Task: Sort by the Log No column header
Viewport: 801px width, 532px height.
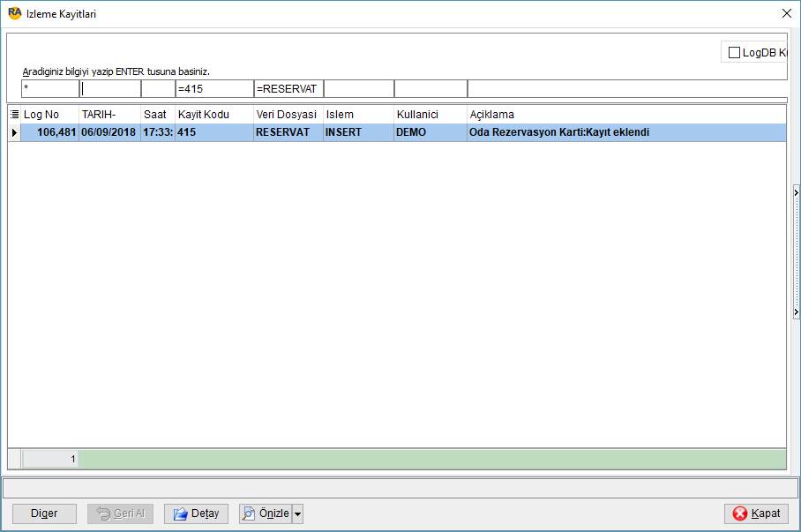Action: (x=41, y=115)
